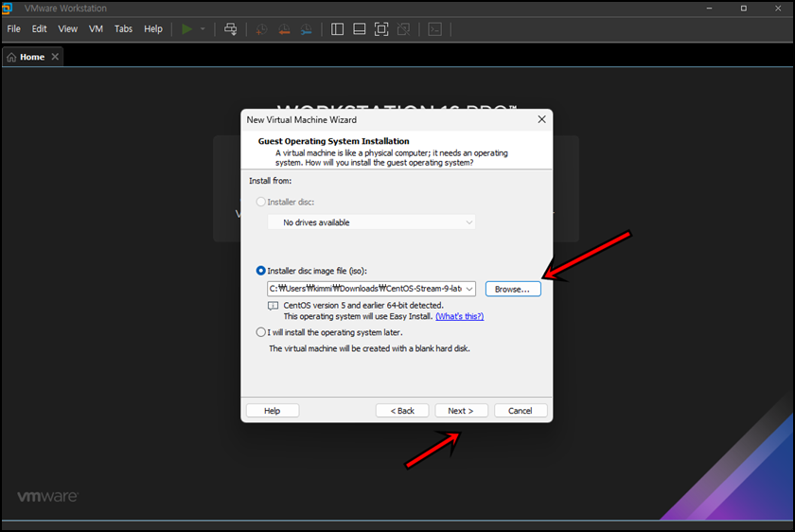Open the power options dropdown arrow

[x=203, y=29]
